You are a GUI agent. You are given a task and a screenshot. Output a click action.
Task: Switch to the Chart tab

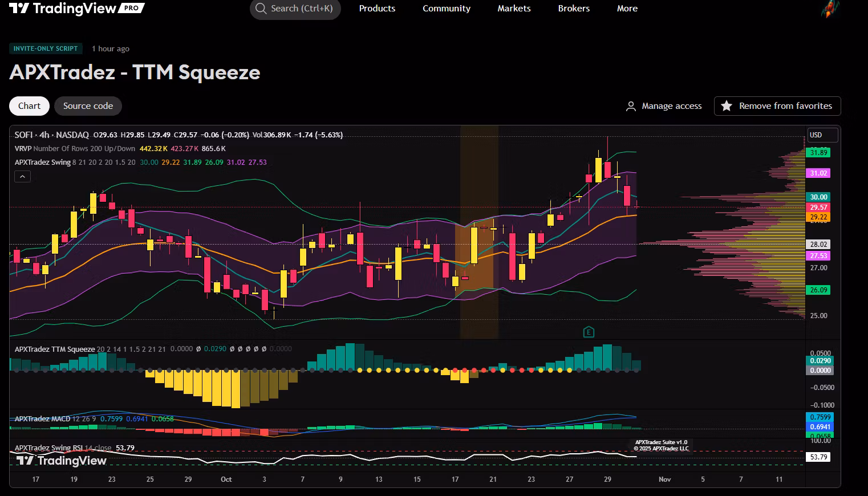click(29, 106)
